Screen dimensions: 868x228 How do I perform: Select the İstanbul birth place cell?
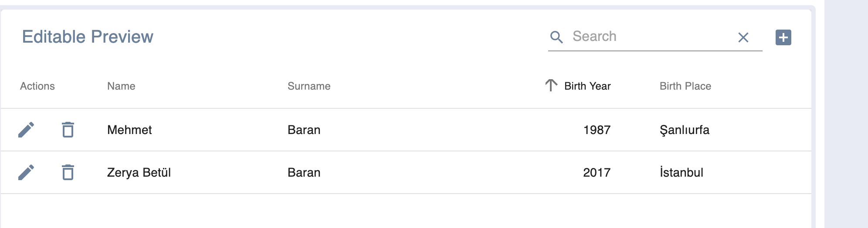pos(681,172)
